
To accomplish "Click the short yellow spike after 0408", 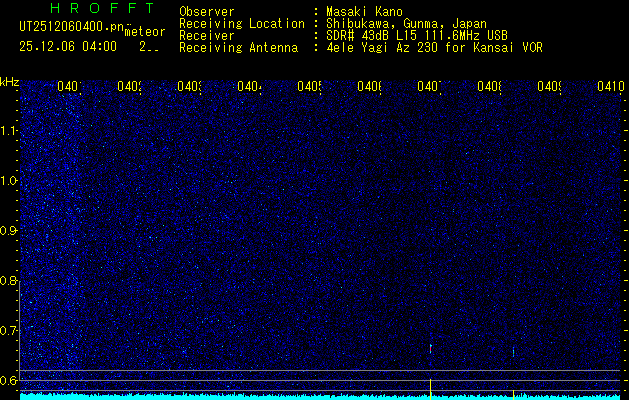I will (x=513, y=395).
